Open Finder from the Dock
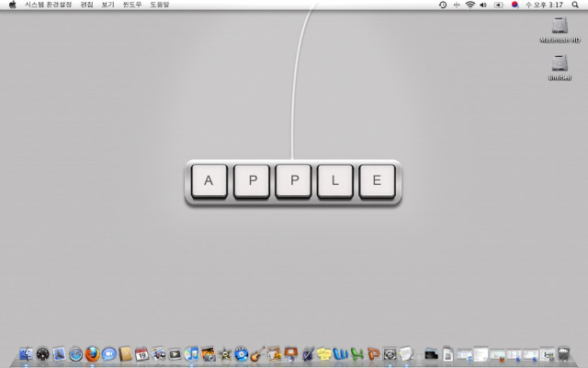This screenshot has width=588, height=368. tap(27, 354)
